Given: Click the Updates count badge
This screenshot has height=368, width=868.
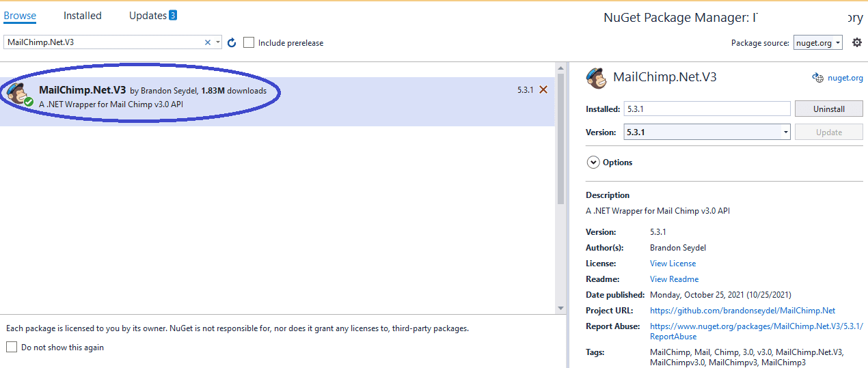Looking at the screenshot, I should pos(173,15).
